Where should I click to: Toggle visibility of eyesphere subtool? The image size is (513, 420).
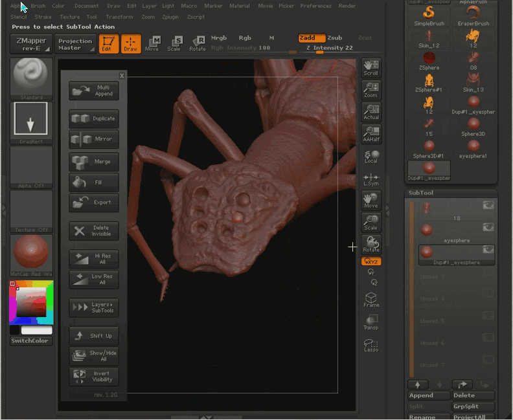[488, 227]
